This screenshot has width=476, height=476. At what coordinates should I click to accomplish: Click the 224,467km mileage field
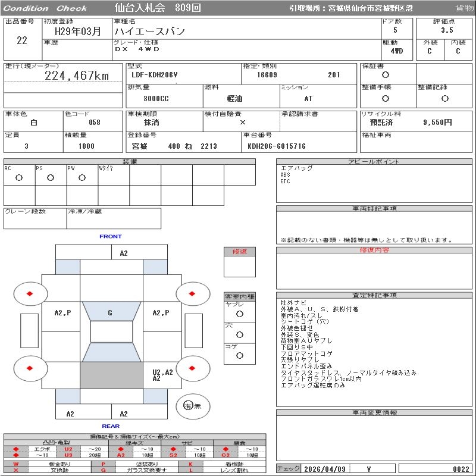[x=77, y=76]
